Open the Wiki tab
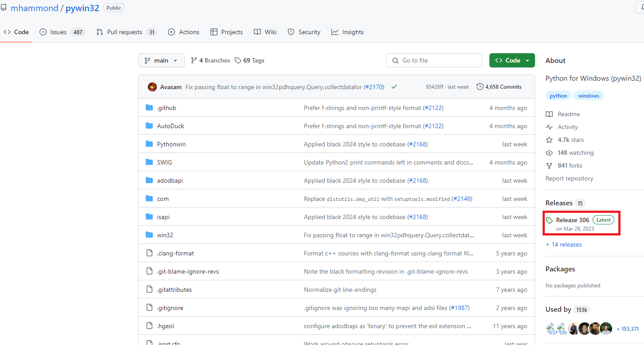 265,32
